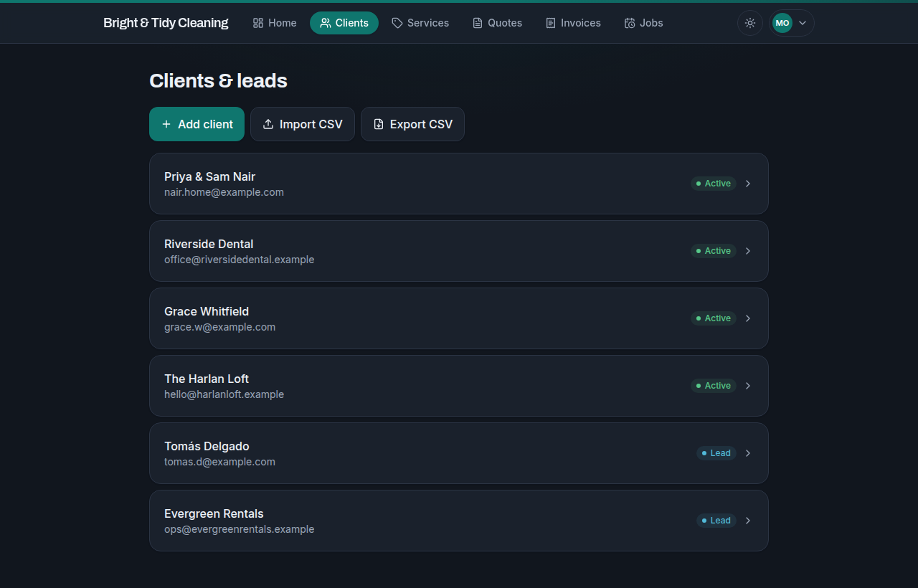Image resolution: width=918 pixels, height=588 pixels.
Task: Click The Harlan Loft Active badge
Action: tap(714, 386)
